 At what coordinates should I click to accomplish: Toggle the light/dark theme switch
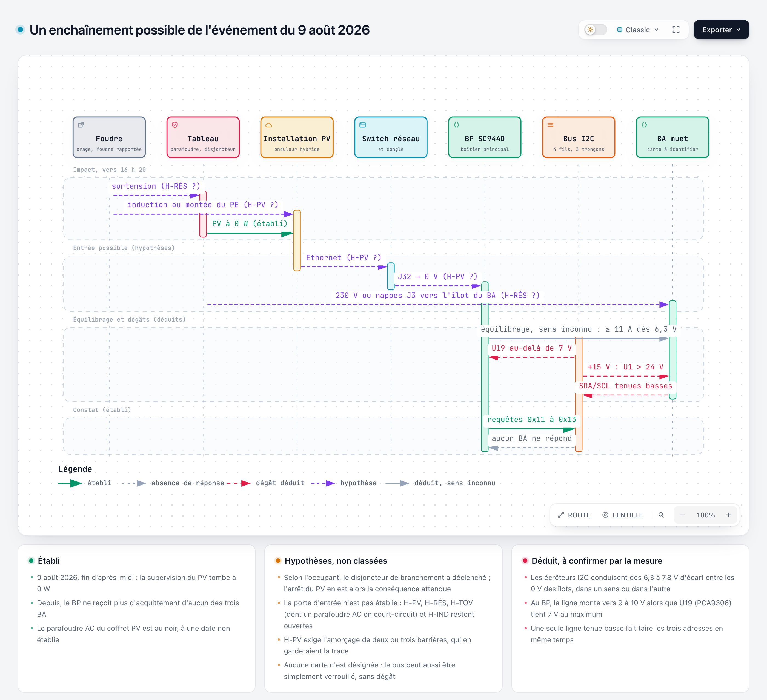click(596, 30)
